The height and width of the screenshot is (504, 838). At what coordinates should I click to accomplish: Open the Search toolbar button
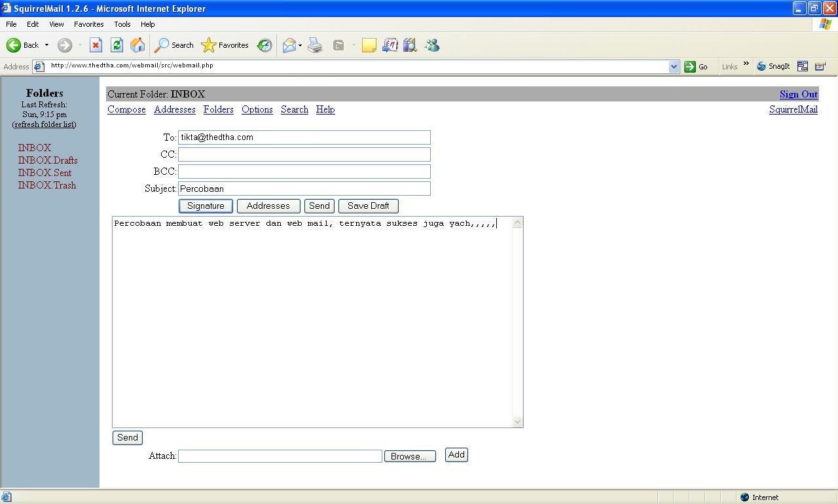pos(173,45)
